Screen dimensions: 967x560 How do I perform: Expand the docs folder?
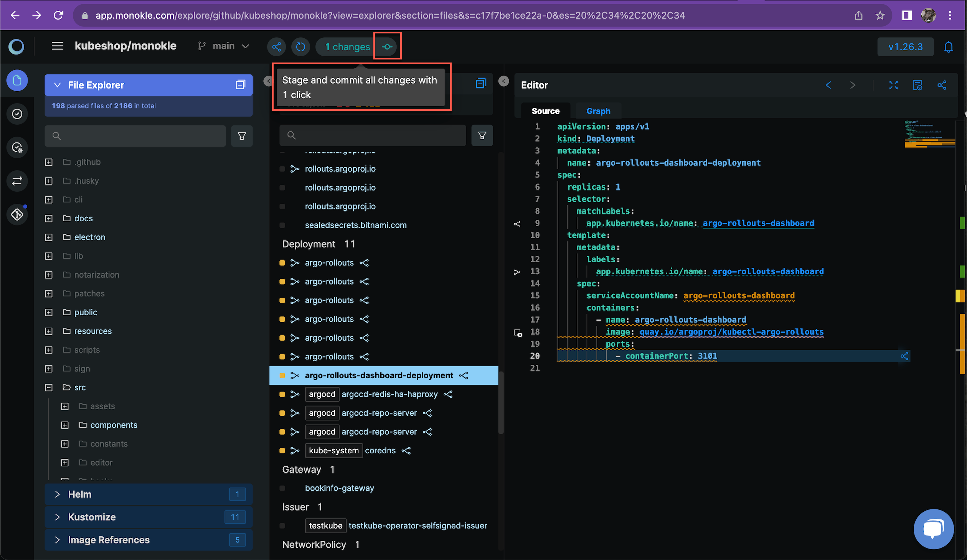[48, 218]
